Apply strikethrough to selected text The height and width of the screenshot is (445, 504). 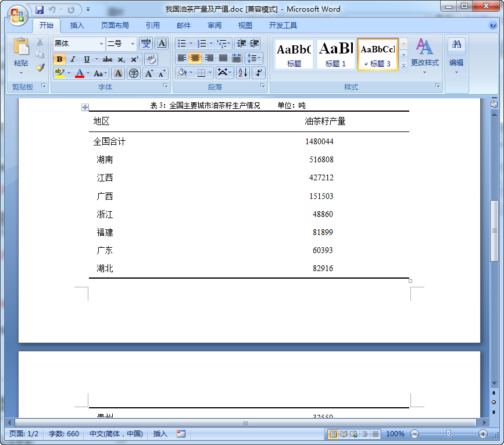tap(108, 59)
